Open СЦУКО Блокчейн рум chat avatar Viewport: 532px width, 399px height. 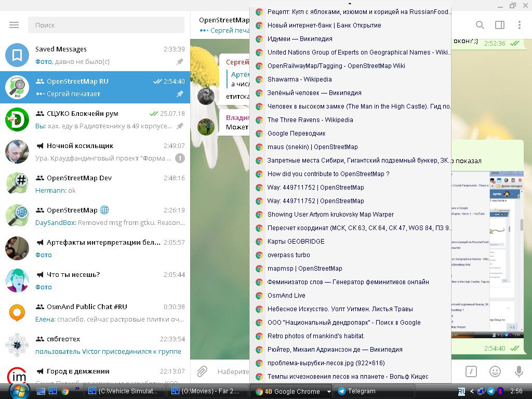(x=17, y=119)
